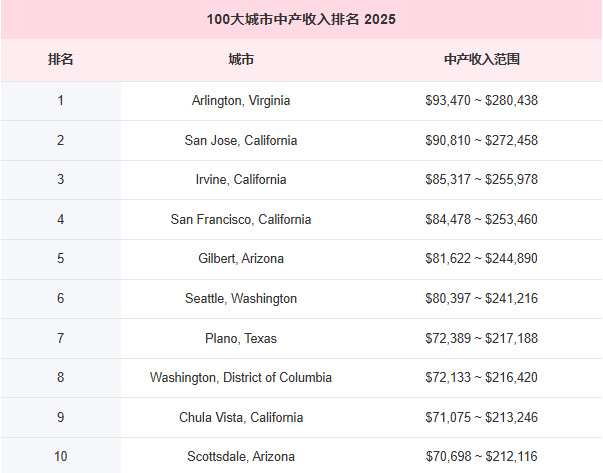Screen dimensions: 603x473
Task: Click income range $72,389 ~ $217,188
Action: (481, 338)
